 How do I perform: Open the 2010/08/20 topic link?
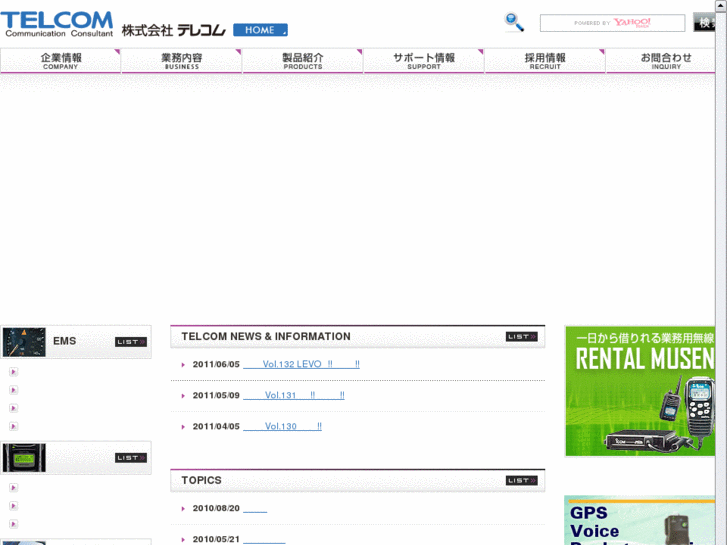point(255,509)
